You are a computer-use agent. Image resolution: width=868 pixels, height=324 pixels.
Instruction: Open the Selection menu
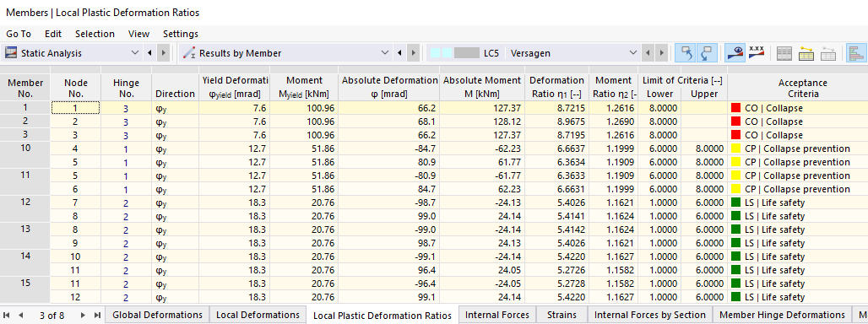pos(95,34)
